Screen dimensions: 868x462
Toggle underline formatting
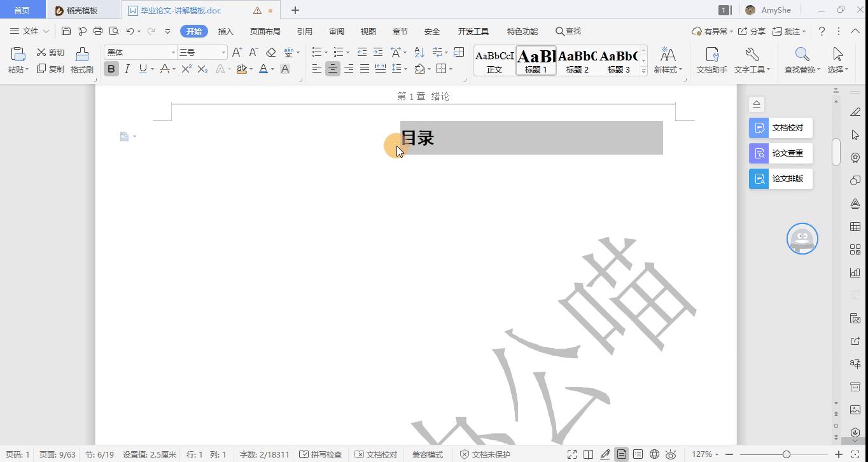140,68
